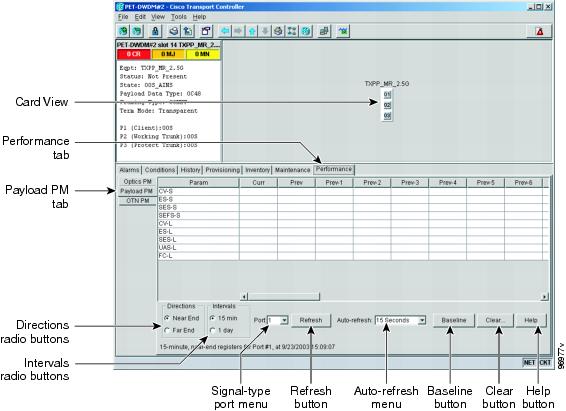This screenshot has height=411, width=566.
Task: Click the export data toolbar icon
Action: click(188, 31)
